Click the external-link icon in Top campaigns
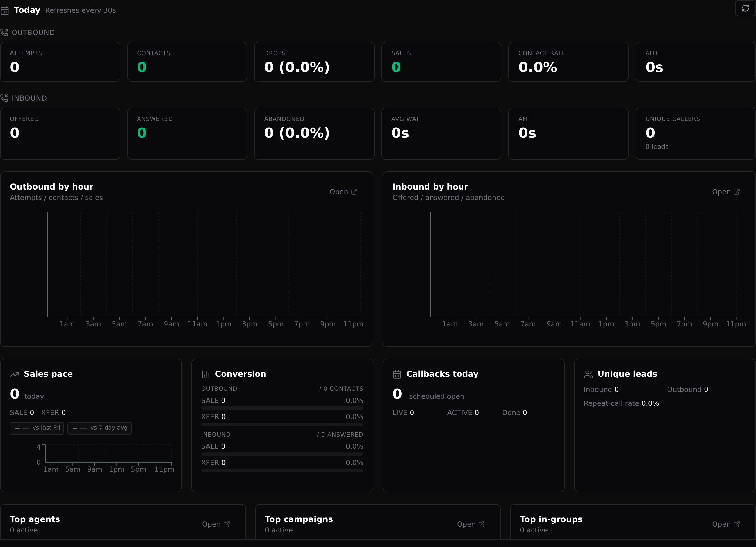The image size is (756, 547). (481, 524)
